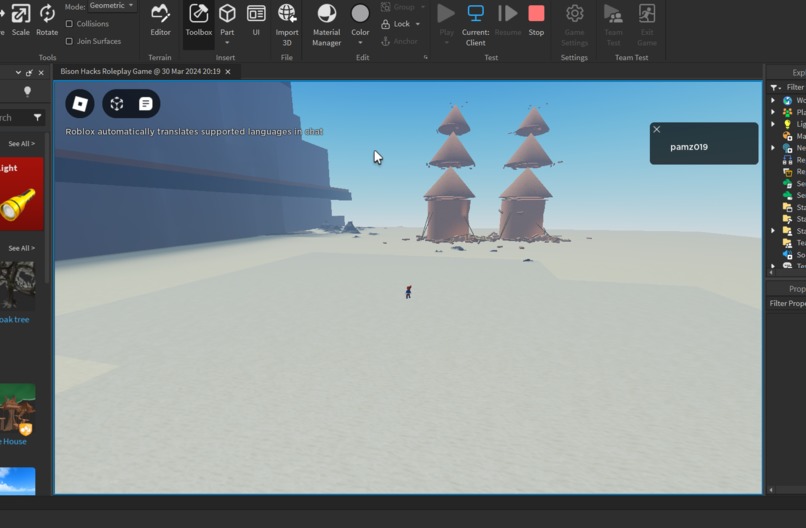
Task: Open the Part dropdown arrow
Action: [x=227, y=43]
